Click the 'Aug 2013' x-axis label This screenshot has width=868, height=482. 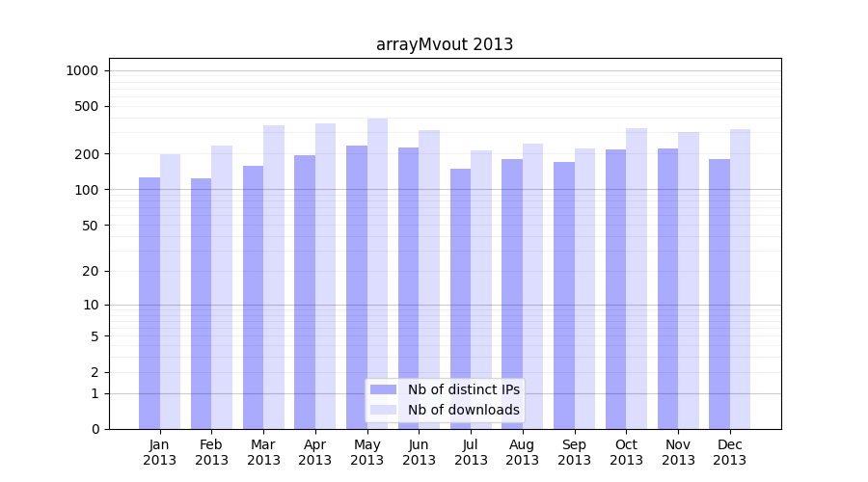pos(523,452)
